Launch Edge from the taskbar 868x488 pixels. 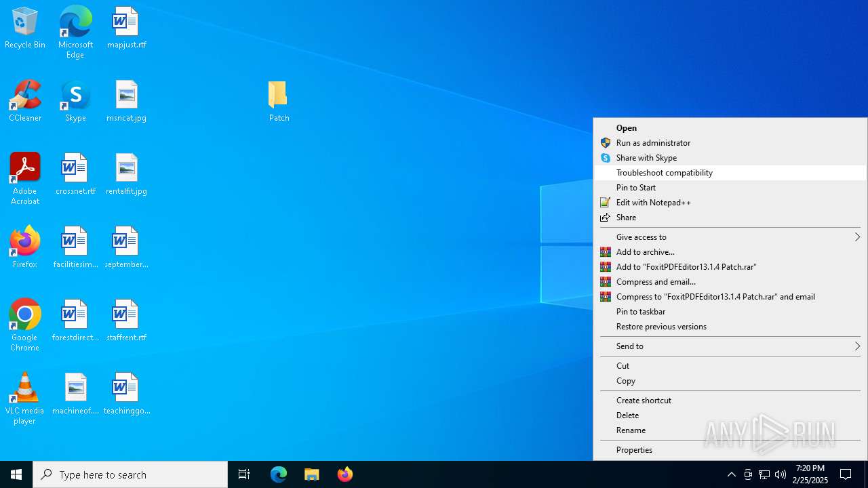pyautogui.click(x=279, y=474)
